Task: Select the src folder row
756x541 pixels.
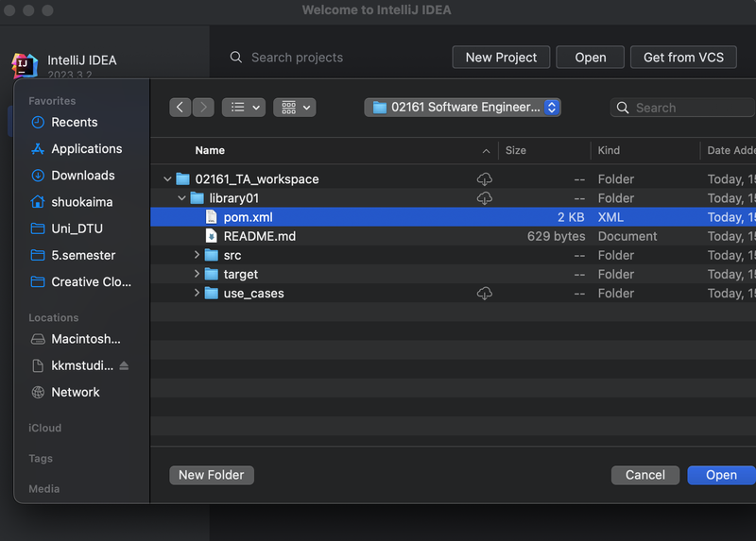Action: [x=453, y=255]
